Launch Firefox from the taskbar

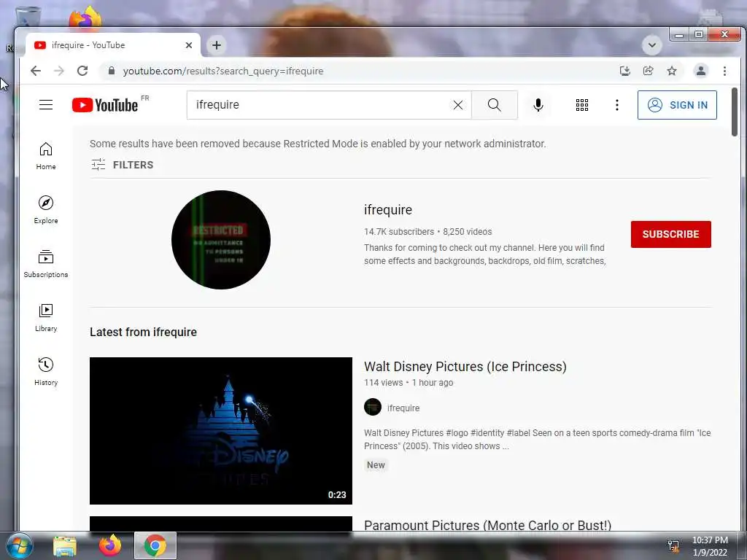point(110,545)
